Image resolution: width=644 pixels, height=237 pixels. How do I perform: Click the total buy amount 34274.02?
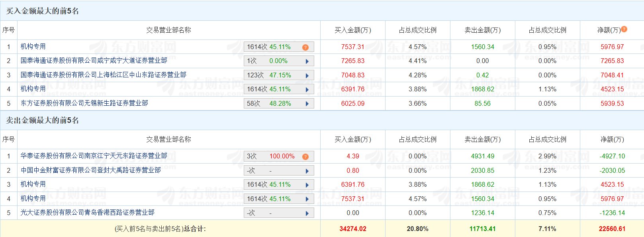click(353, 229)
